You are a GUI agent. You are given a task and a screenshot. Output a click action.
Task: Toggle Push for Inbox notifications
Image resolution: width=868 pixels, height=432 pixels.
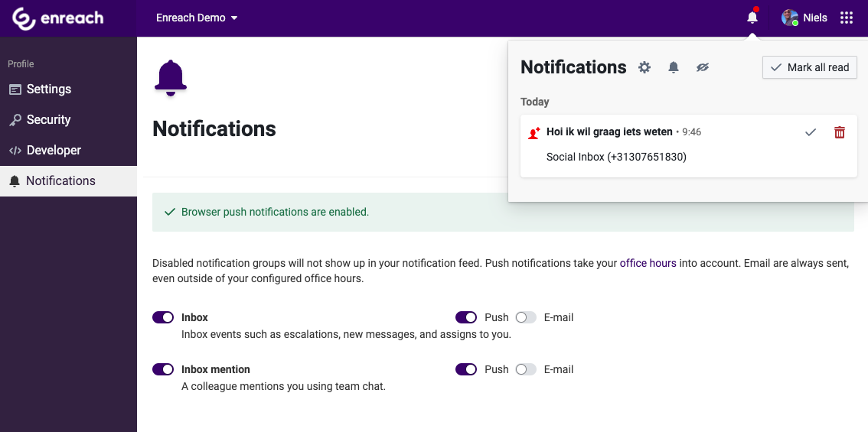pyautogui.click(x=466, y=317)
